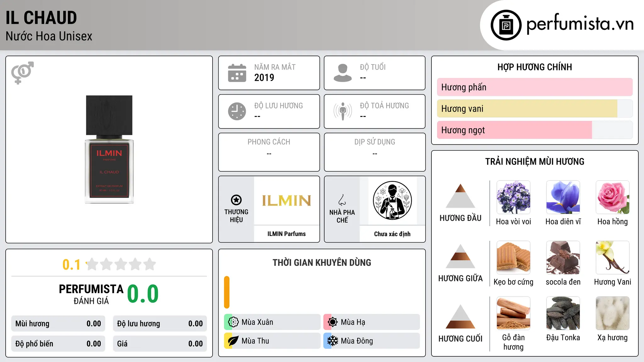Click the Perfumista Đánh giá label
The height and width of the screenshot is (362, 644).
(x=91, y=294)
